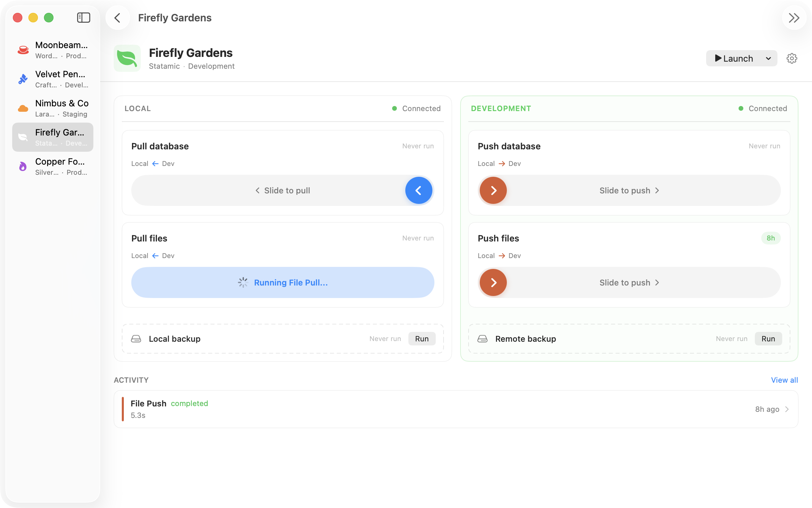
Task: Click the orange Push database slider handle
Action: point(493,190)
